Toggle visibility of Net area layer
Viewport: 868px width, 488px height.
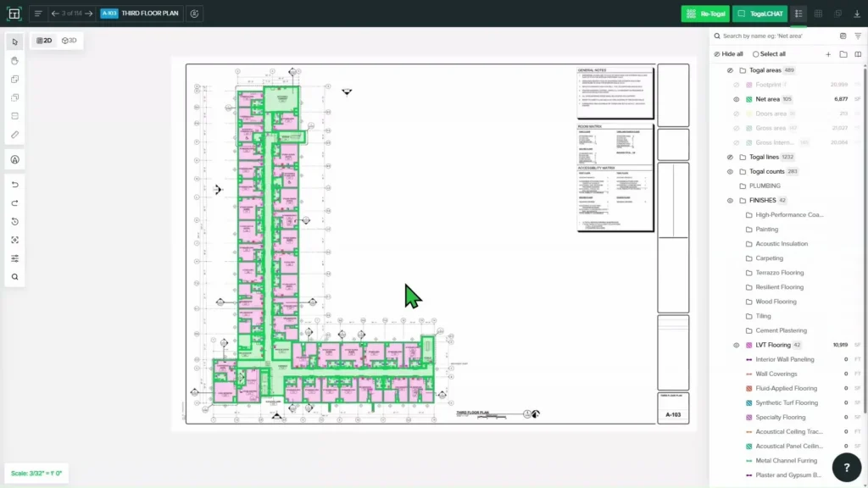[737, 100]
